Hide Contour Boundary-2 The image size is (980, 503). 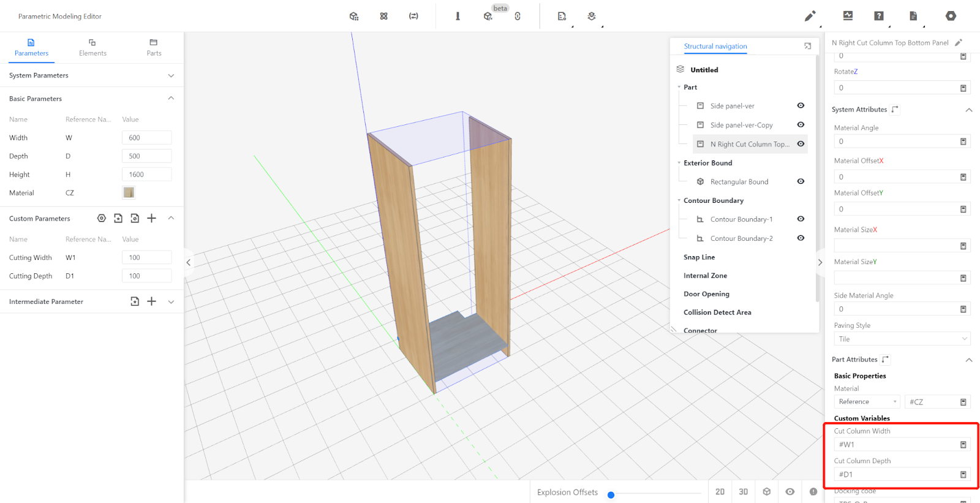(x=801, y=238)
